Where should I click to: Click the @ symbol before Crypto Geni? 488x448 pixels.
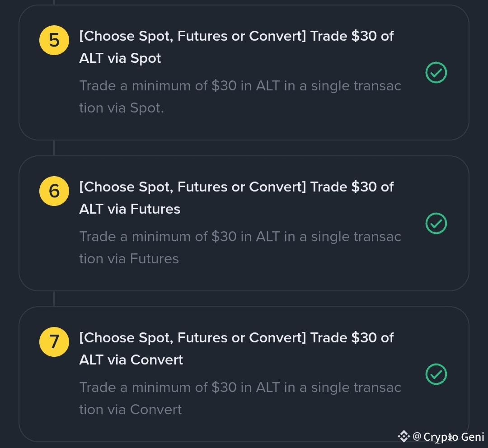click(417, 437)
